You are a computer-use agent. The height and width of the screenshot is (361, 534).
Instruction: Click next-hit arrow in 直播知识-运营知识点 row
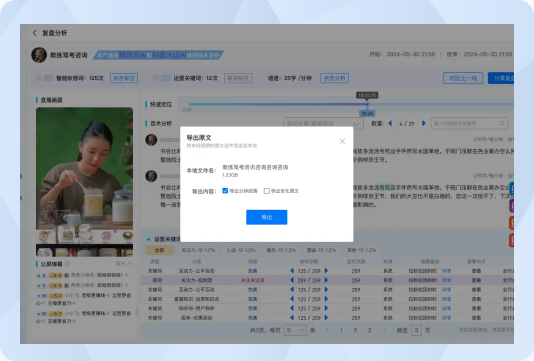326,299
